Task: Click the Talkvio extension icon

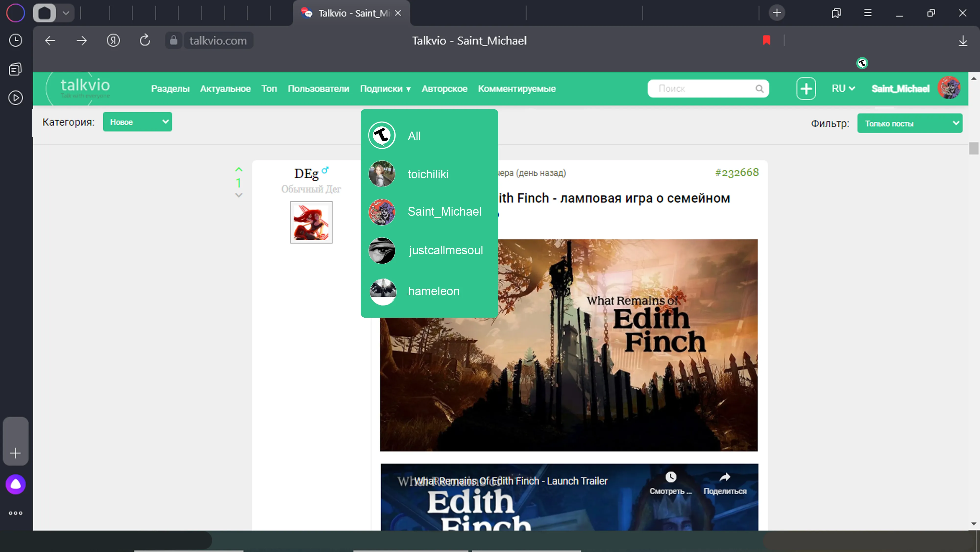Action: coord(862,63)
